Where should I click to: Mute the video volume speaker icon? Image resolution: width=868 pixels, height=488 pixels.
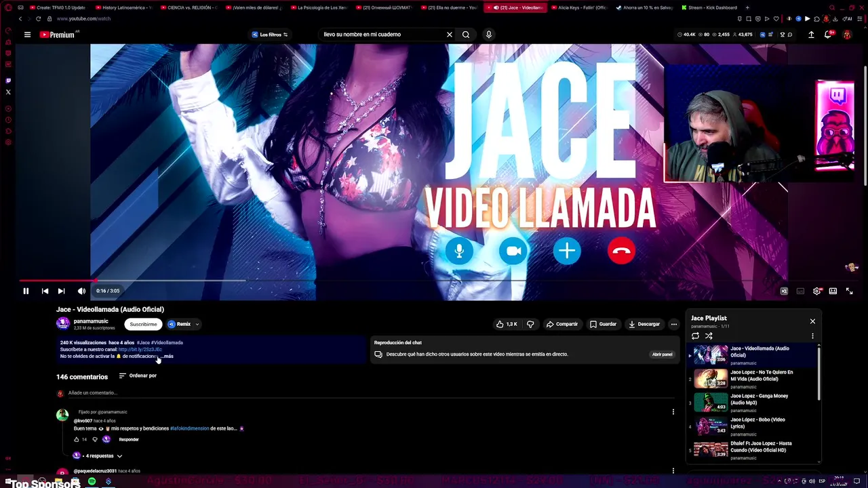[x=81, y=291]
